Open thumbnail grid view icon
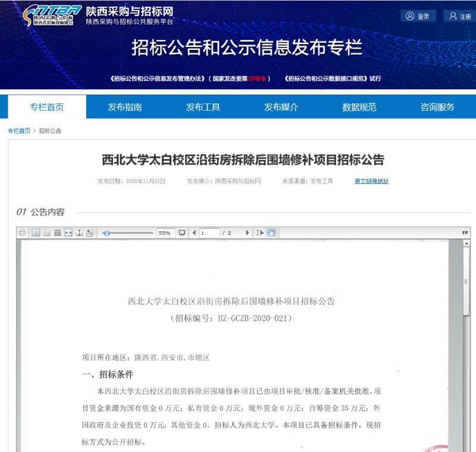The width and height of the screenshot is (476, 452). tap(58, 233)
